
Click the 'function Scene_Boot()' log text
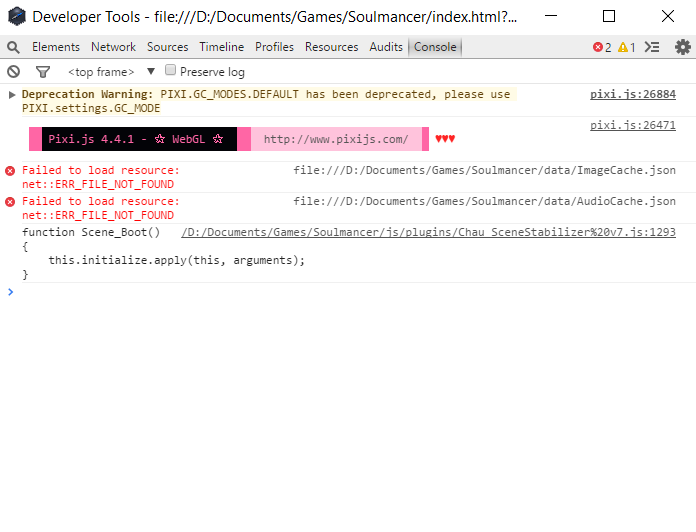(x=91, y=233)
